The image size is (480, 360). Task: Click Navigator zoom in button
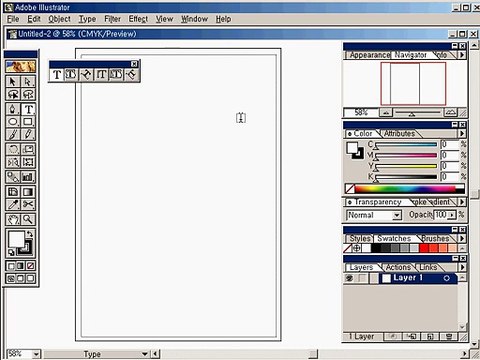451,113
